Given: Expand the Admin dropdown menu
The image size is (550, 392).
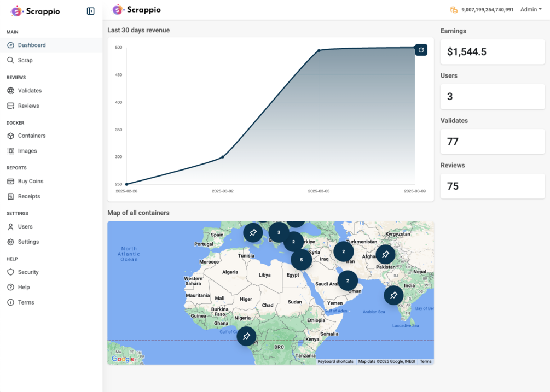Looking at the screenshot, I should pos(531,9).
